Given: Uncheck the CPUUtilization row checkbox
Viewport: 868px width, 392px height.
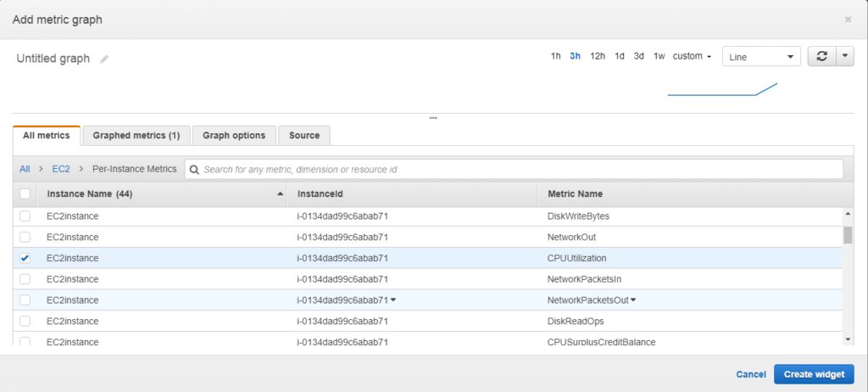Looking at the screenshot, I should coord(25,259).
